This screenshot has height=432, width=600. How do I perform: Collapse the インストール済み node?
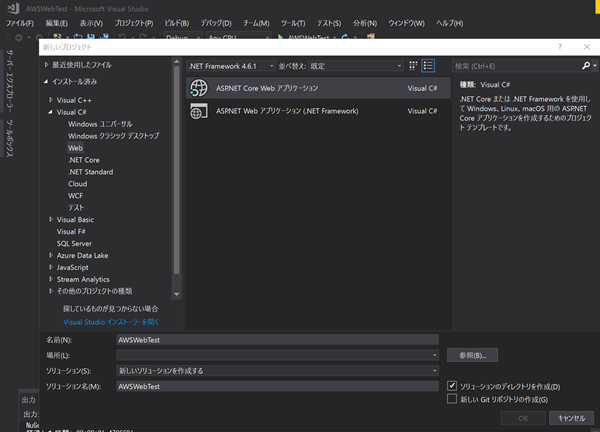click(x=46, y=81)
